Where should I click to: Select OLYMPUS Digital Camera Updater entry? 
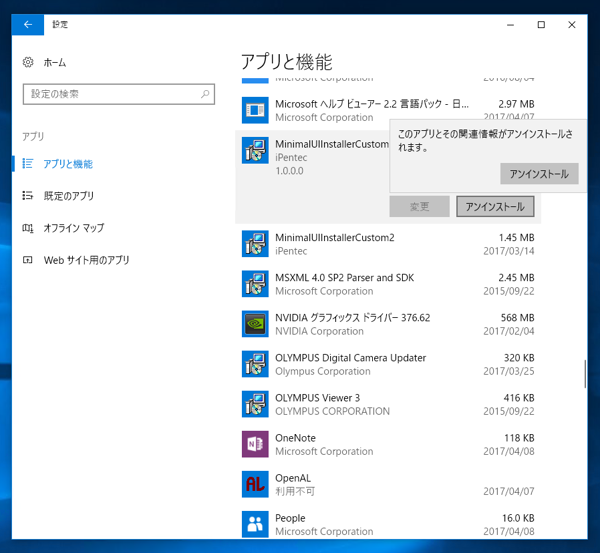(x=351, y=358)
